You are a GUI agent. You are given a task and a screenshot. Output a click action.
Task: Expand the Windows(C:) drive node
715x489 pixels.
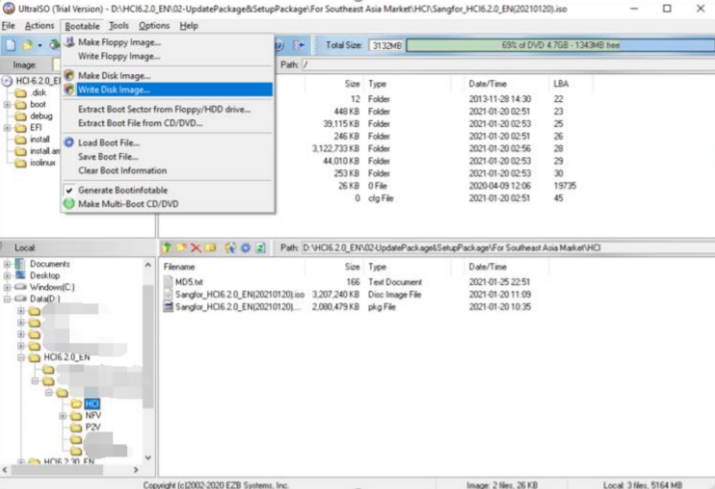(x=7, y=287)
